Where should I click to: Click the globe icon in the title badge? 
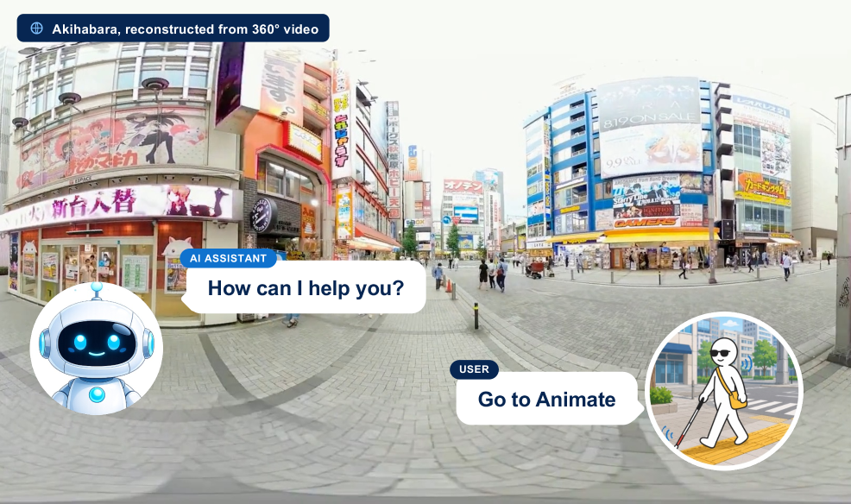(x=36, y=28)
